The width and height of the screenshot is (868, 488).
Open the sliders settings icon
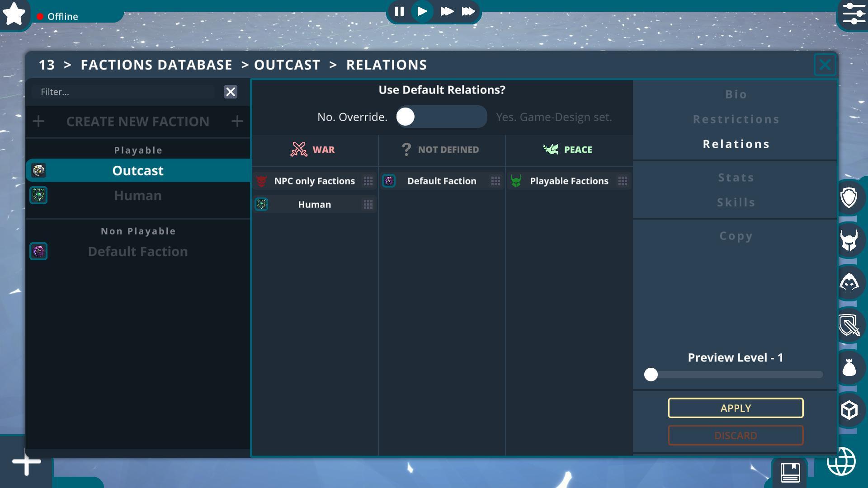[854, 14]
